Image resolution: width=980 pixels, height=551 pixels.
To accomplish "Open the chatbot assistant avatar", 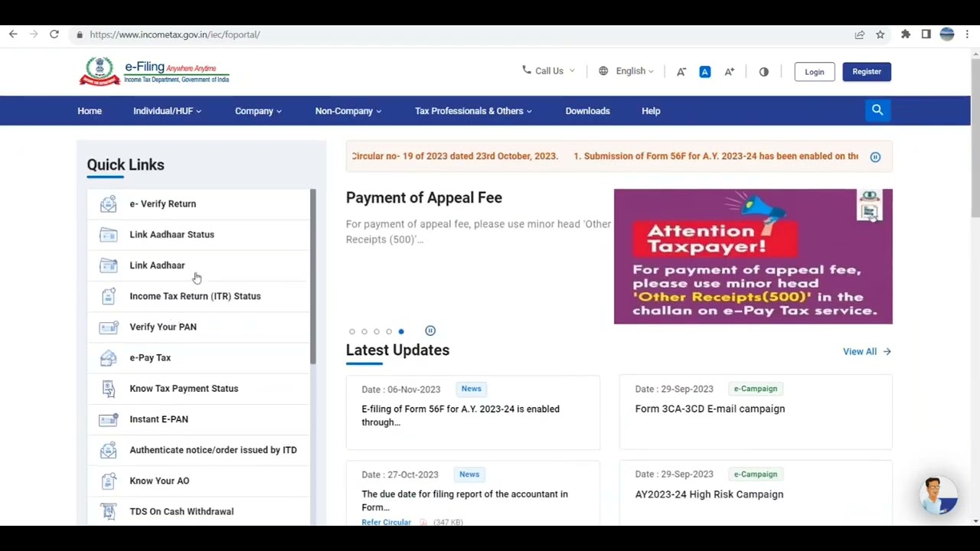I will click(939, 495).
